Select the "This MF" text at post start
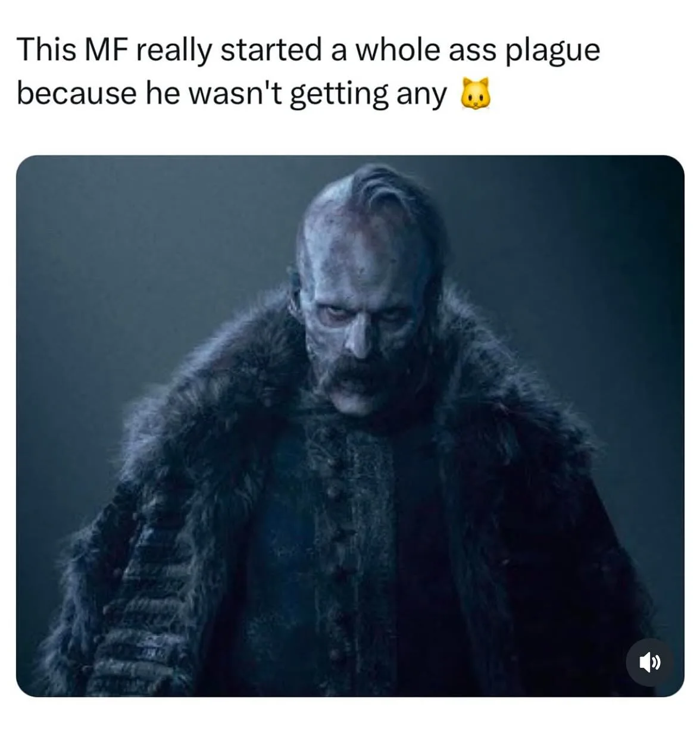700x732 pixels. tap(74, 49)
